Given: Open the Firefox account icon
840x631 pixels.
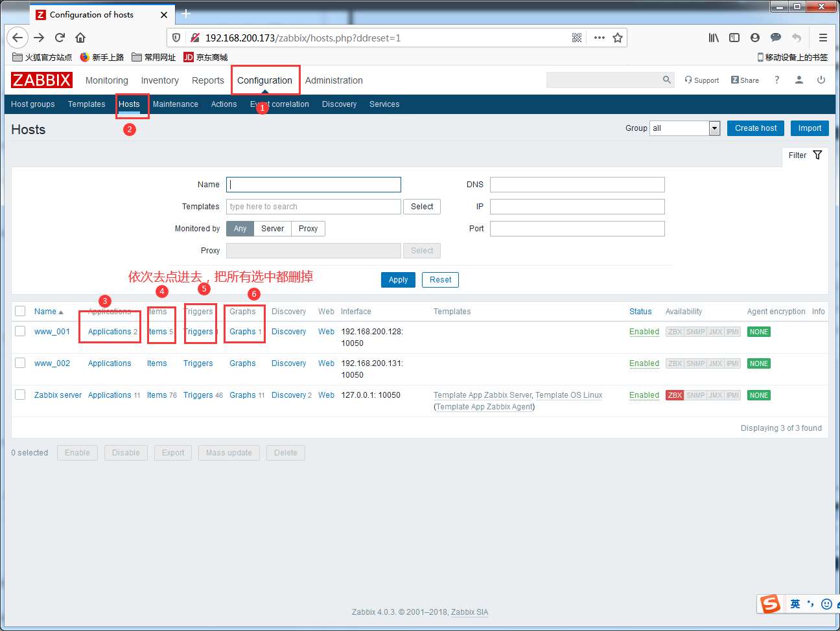Looking at the screenshot, I should point(755,38).
